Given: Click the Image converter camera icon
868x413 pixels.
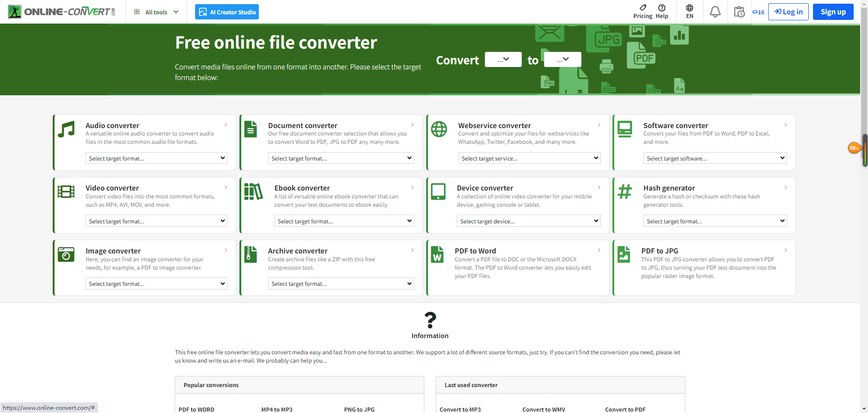Looking at the screenshot, I should pyautogui.click(x=66, y=254).
